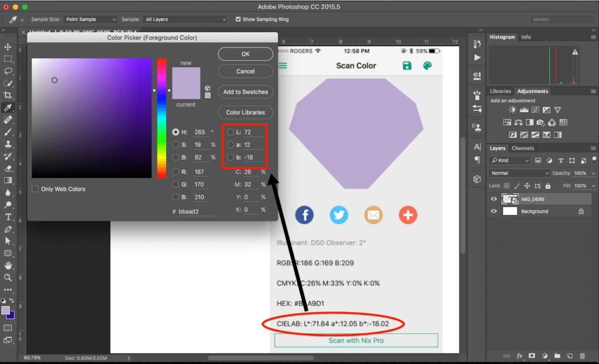
Task: Add a Levels adjustment from Adjustments panel
Action: 524,109
